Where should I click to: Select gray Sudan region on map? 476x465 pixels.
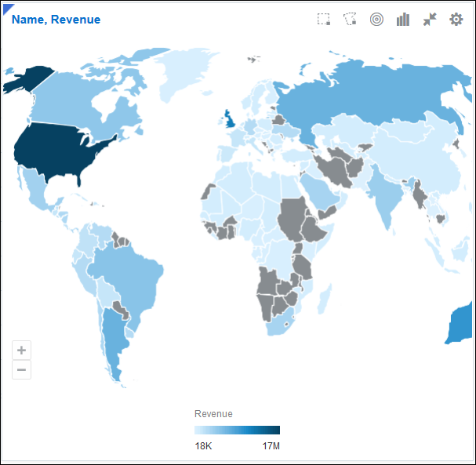coord(292,217)
